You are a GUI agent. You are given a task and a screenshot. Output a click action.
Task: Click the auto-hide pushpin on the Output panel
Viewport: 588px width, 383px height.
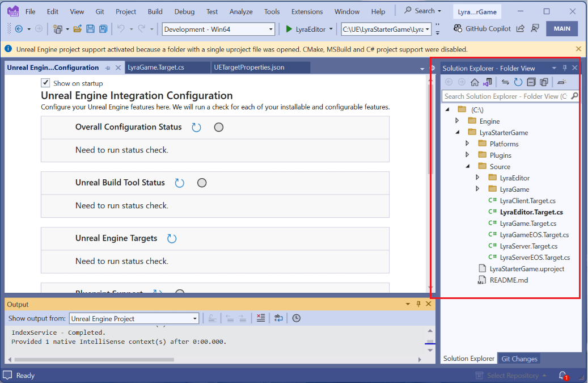click(418, 304)
